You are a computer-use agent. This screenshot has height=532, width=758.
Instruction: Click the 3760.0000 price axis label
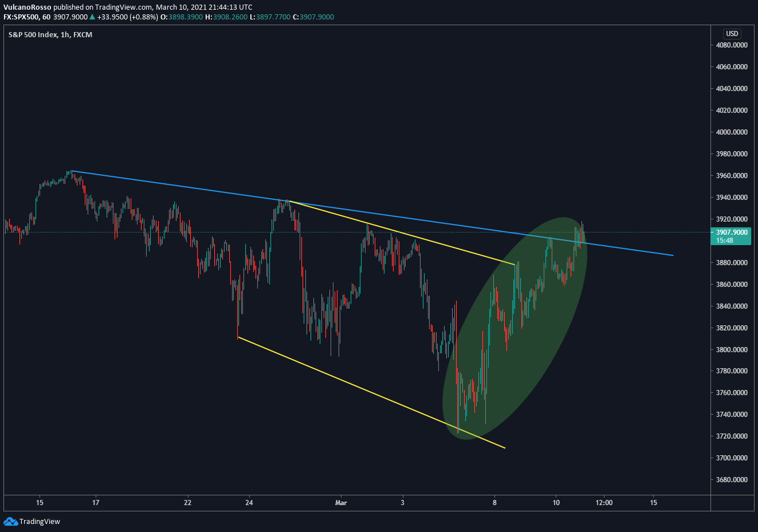click(732, 393)
